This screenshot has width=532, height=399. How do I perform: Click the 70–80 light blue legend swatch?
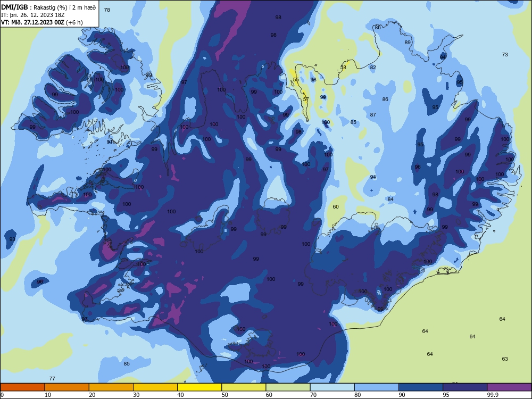332,387
